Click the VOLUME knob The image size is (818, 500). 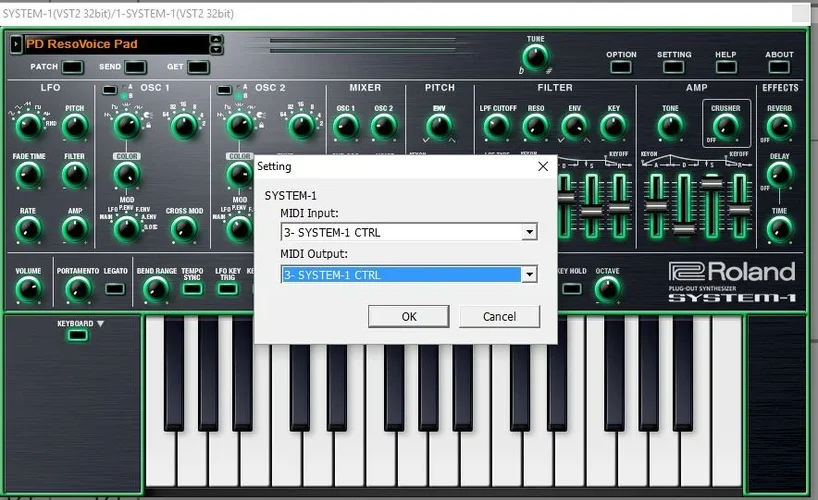click(28, 290)
